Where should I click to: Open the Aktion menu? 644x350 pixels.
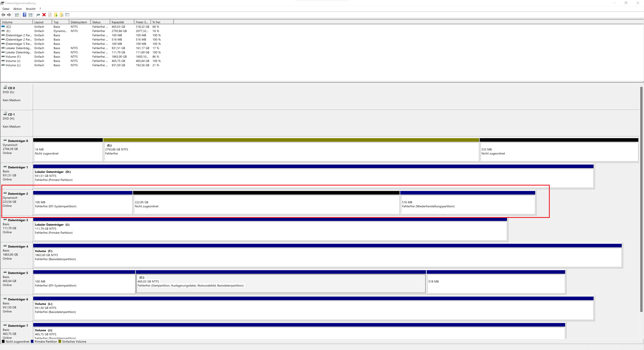click(17, 9)
